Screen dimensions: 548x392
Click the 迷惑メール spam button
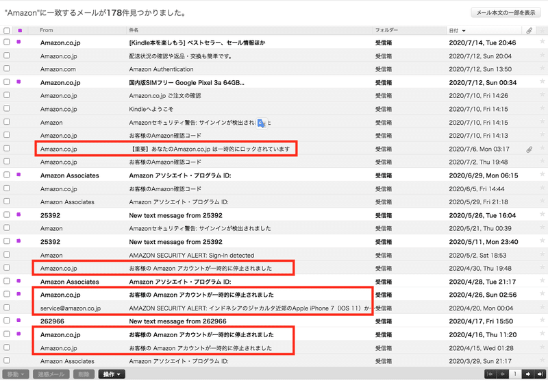pos(51,374)
